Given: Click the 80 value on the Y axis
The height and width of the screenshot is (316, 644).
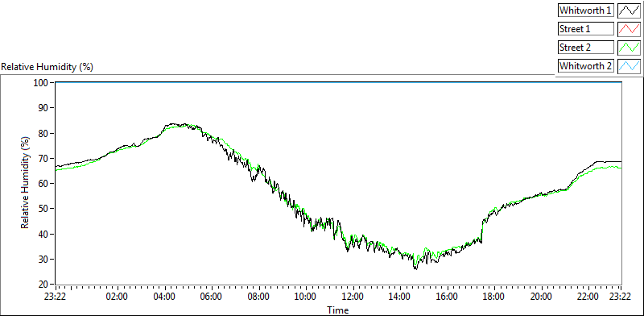Looking at the screenshot, I should [44, 133].
